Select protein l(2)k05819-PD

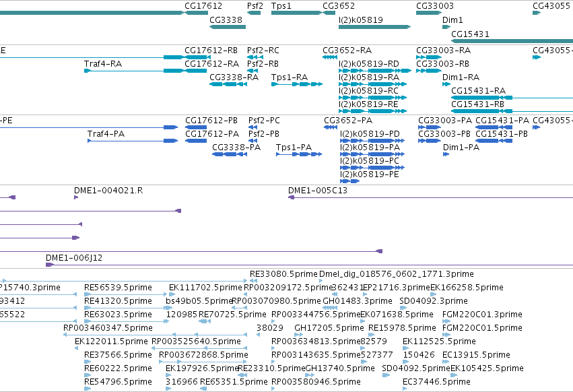370,134
